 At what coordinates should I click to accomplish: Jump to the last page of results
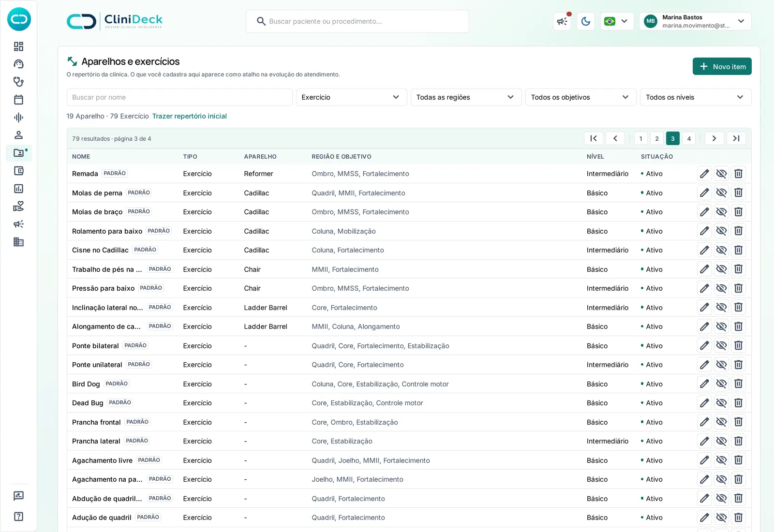[x=736, y=138]
